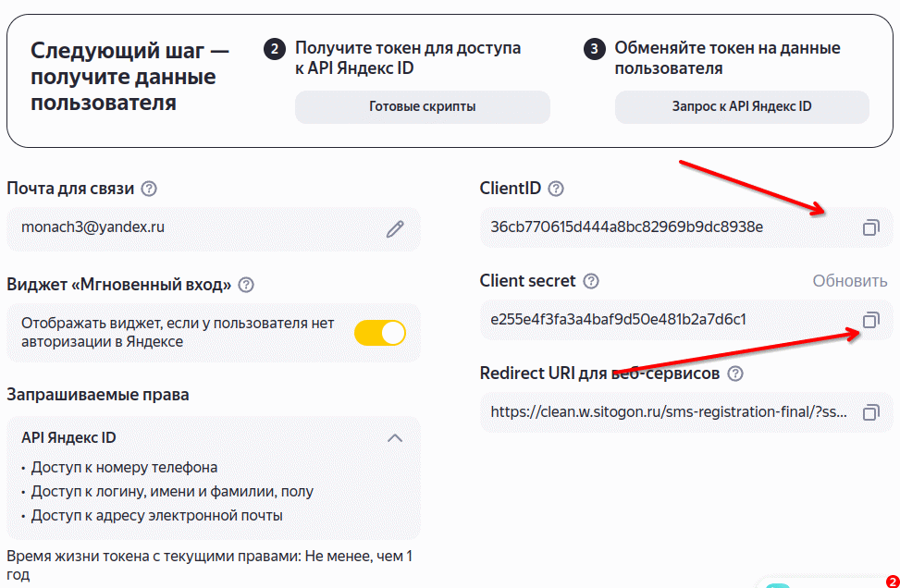Open help icon beside Виджет «Мгновенный вход»
Screen dimensions: 900x588
[246, 285]
